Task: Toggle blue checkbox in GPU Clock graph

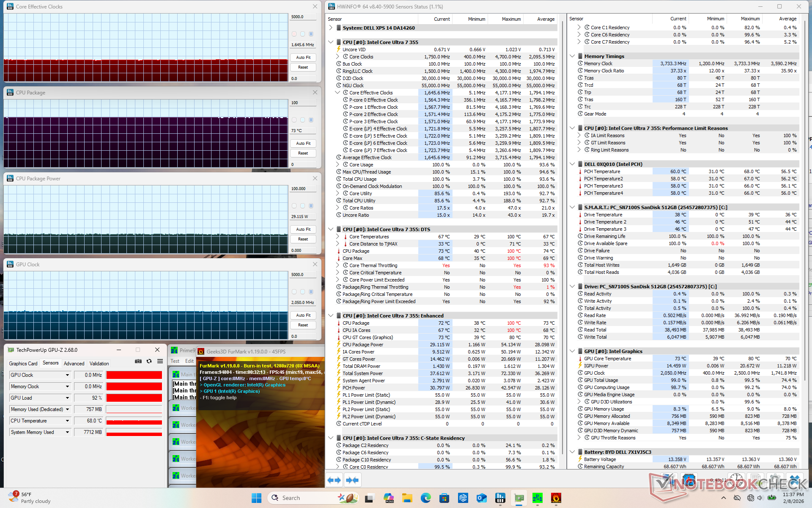Action: 311,292
